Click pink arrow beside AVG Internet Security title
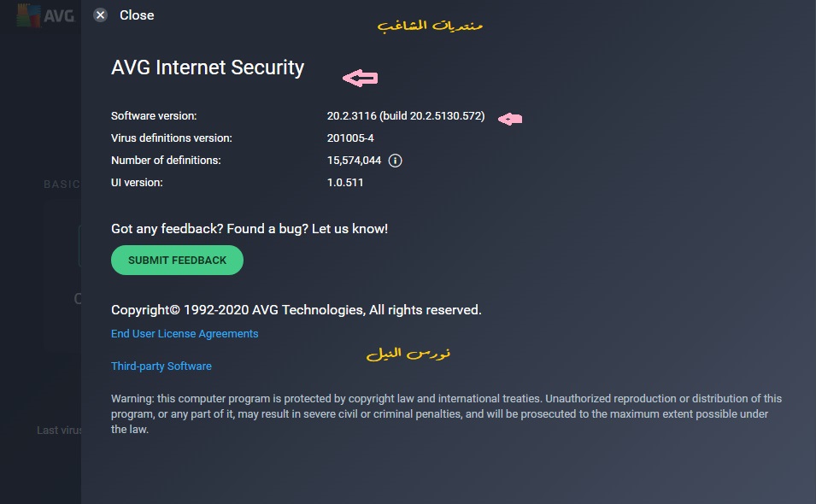Image resolution: width=816 pixels, height=504 pixels. 360,79
